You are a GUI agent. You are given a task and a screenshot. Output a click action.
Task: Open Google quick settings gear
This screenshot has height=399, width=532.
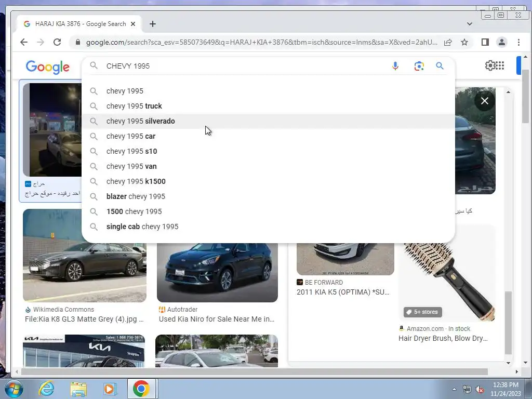coord(490,65)
